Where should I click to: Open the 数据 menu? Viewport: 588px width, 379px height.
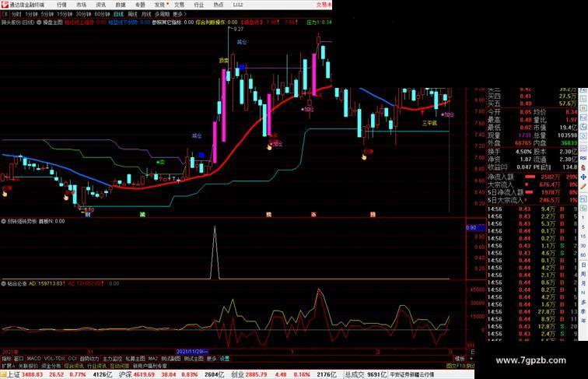[x=121, y=5]
